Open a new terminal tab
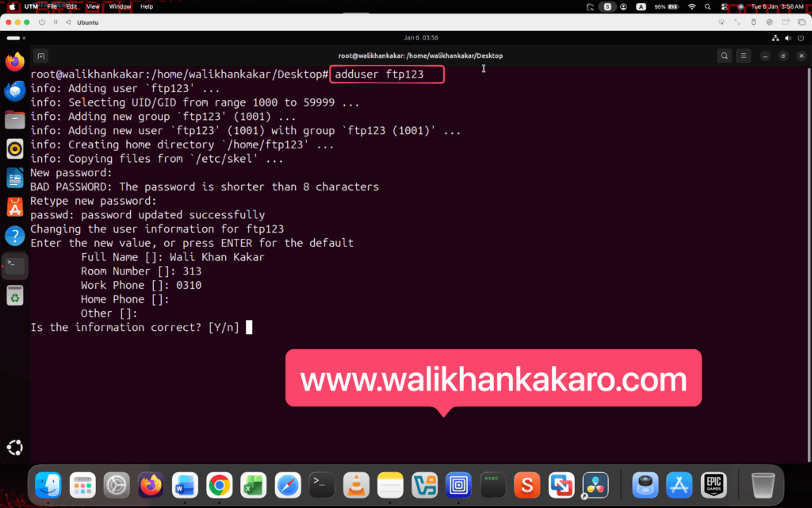The width and height of the screenshot is (812, 508). [40, 56]
